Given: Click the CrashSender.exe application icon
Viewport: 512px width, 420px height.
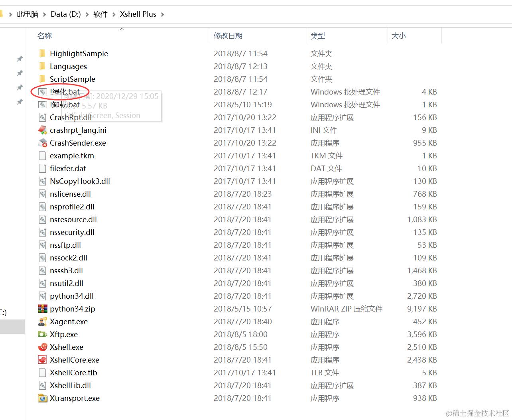Looking at the screenshot, I should (x=42, y=143).
